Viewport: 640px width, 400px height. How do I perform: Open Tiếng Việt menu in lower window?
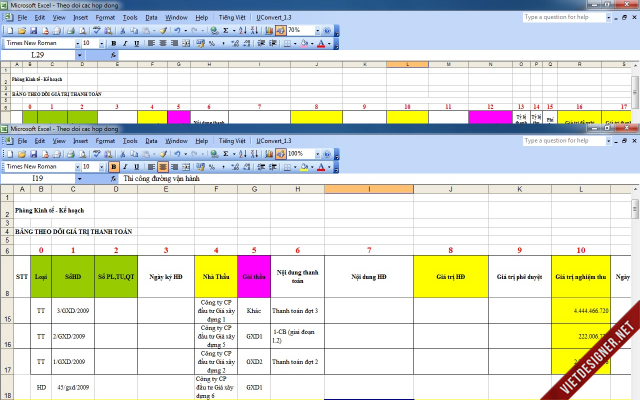pyautogui.click(x=232, y=141)
